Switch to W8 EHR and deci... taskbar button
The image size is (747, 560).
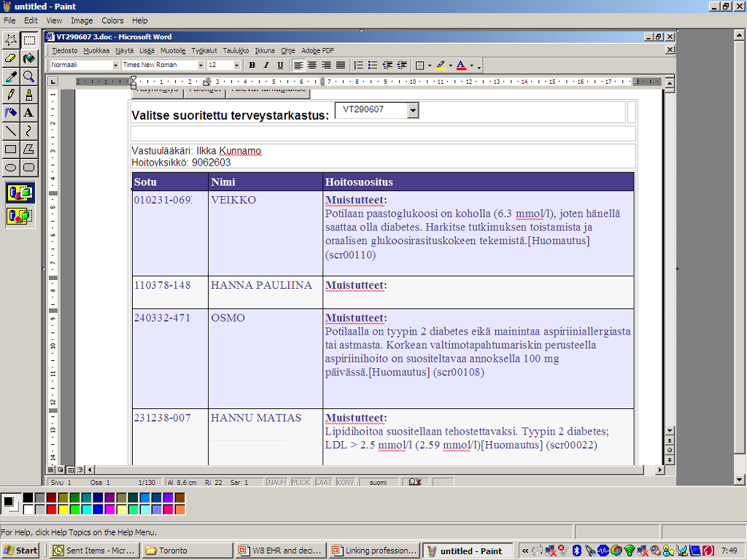click(x=281, y=551)
